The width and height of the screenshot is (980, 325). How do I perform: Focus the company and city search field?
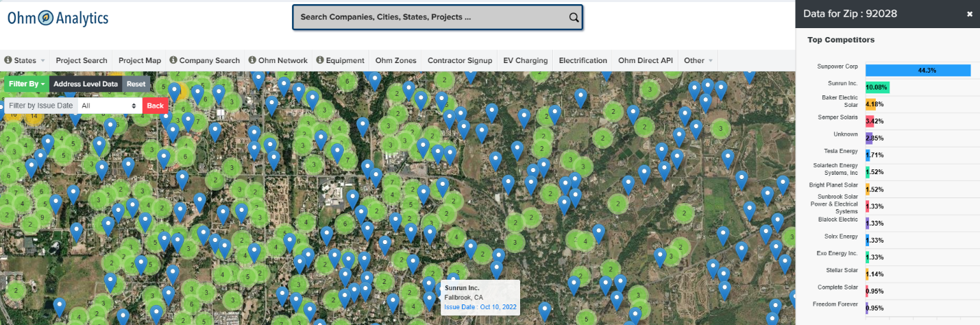[x=432, y=18]
